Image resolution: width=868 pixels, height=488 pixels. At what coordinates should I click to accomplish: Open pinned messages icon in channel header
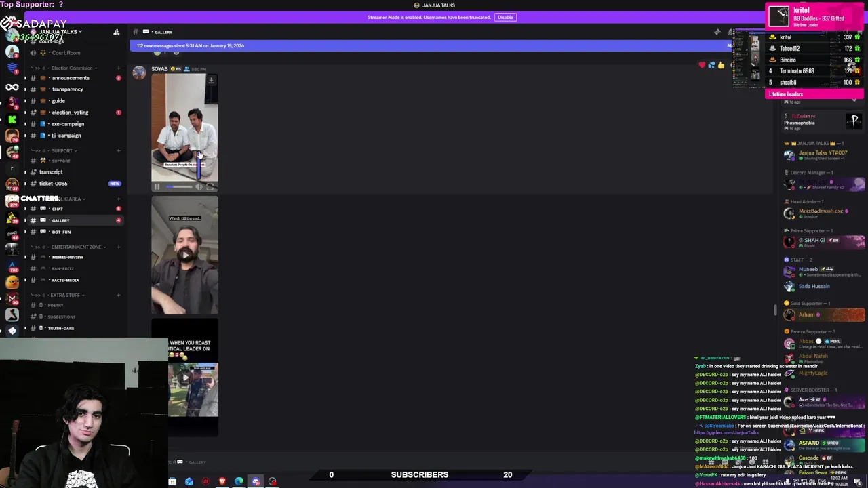[x=717, y=32]
